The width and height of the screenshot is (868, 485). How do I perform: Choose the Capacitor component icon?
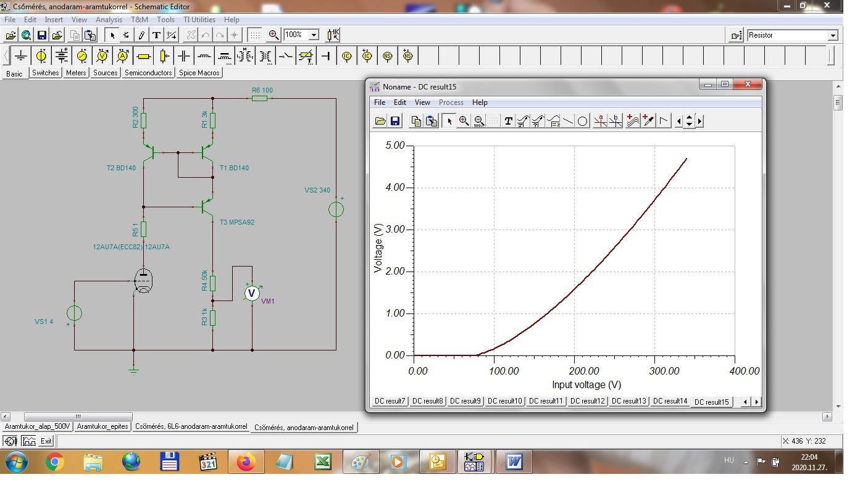click(x=184, y=56)
